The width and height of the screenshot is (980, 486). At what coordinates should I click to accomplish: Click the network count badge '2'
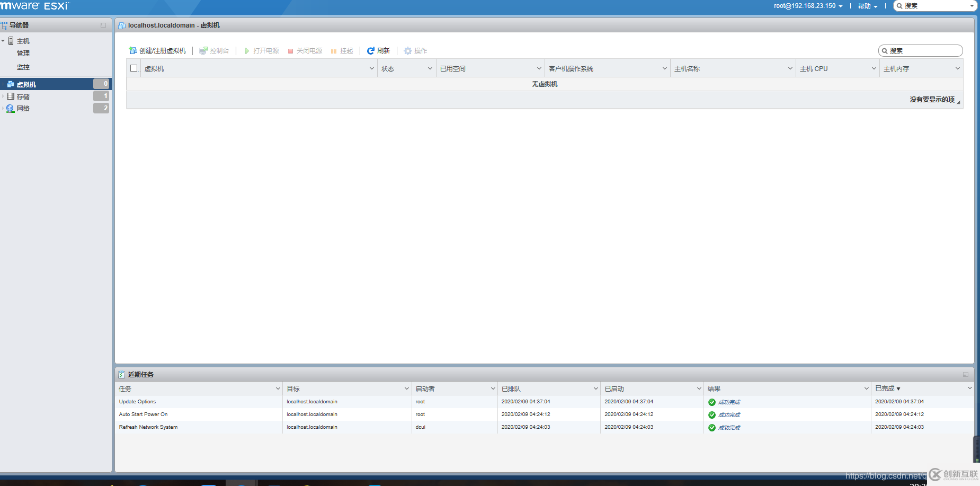[101, 108]
